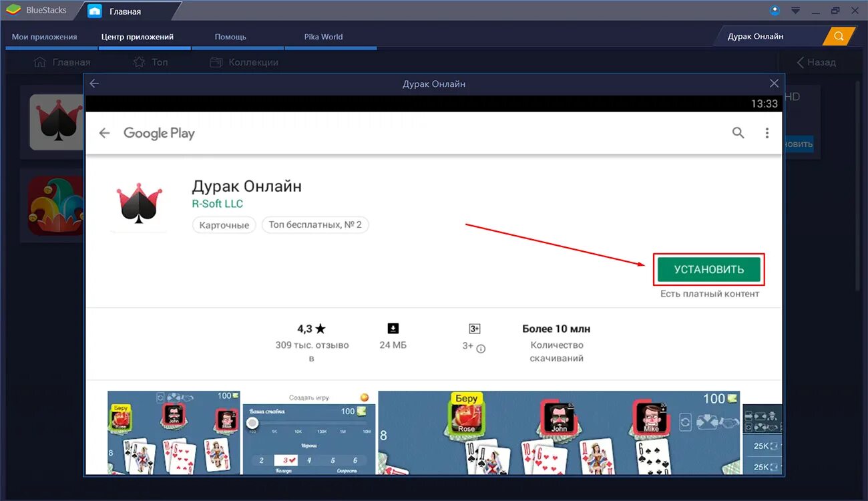Open Google Play search magnifier
This screenshot has width=868, height=501.
click(x=738, y=133)
